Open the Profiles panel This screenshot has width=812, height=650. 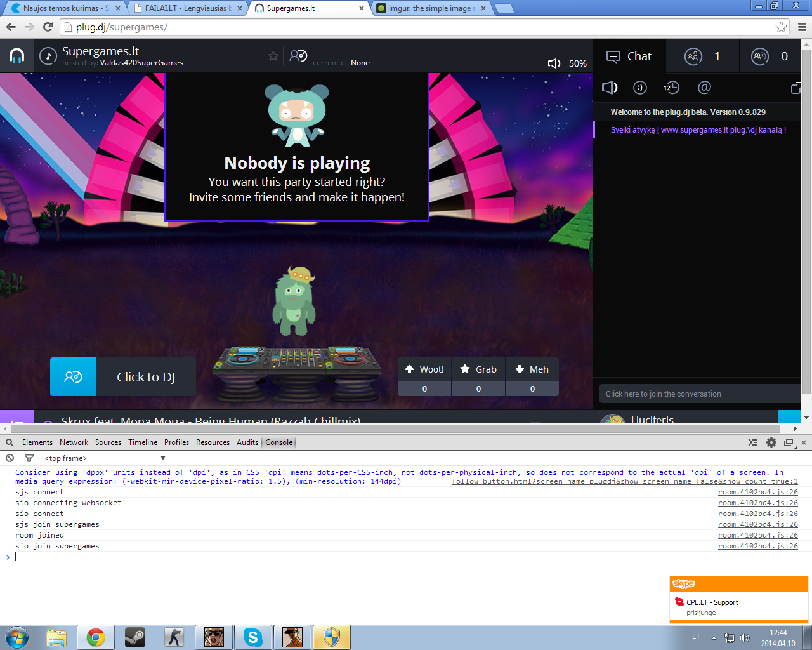(177, 442)
